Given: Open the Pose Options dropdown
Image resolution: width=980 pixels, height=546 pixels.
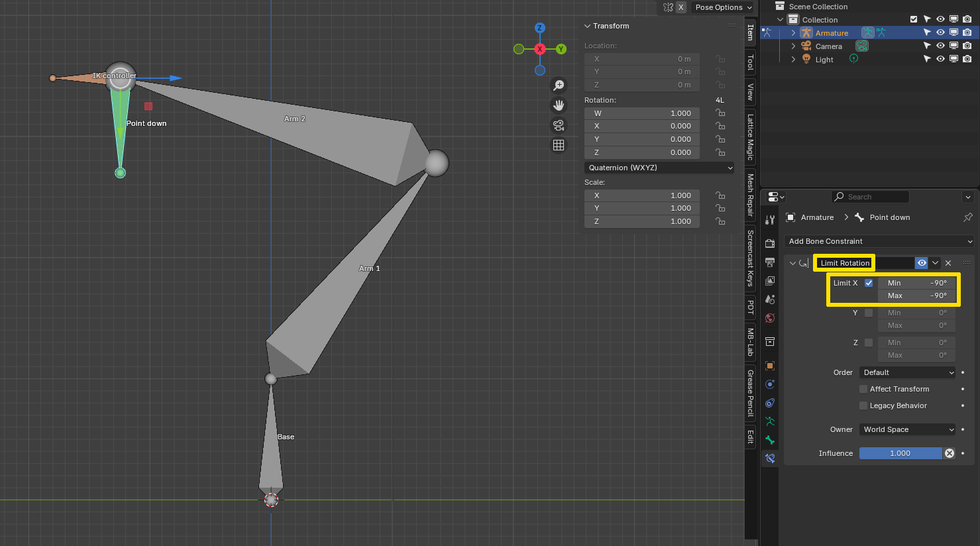Looking at the screenshot, I should coord(724,7).
